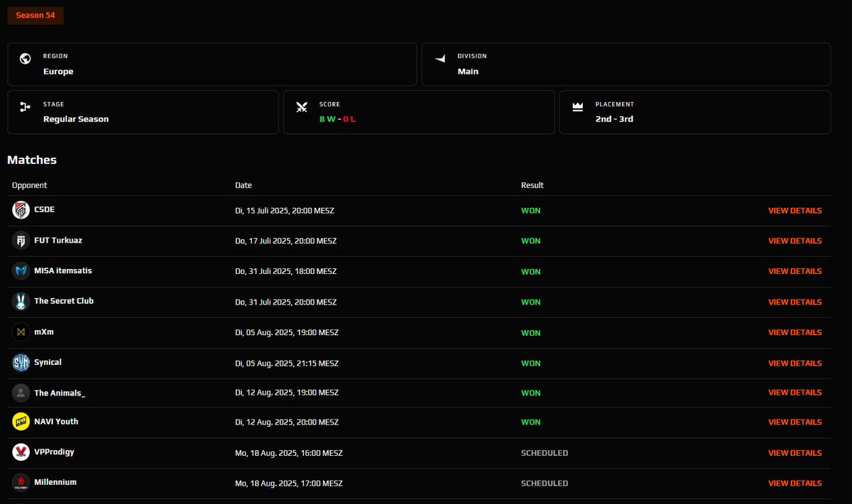Click the date Mo, 18 Aug. 2025, 17:00 MESZ
The width and height of the screenshot is (852, 504).
point(289,483)
